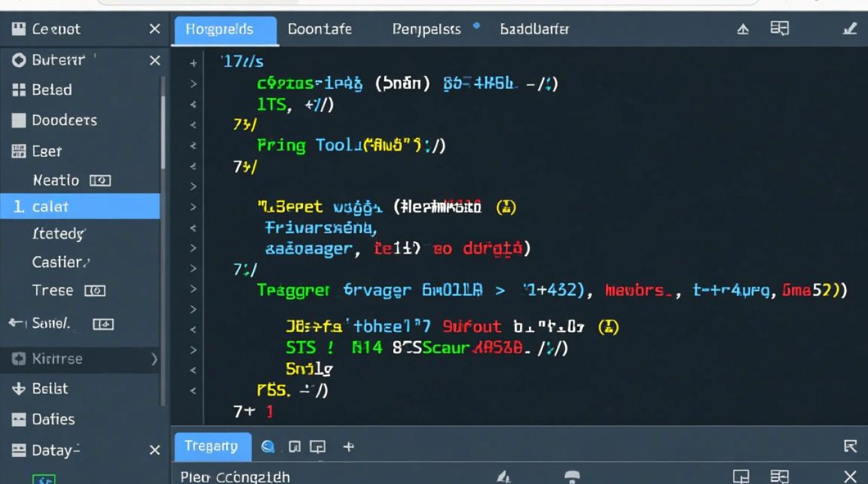Open the split editor icon at top right
The height and width of the screenshot is (484, 868).
780,28
